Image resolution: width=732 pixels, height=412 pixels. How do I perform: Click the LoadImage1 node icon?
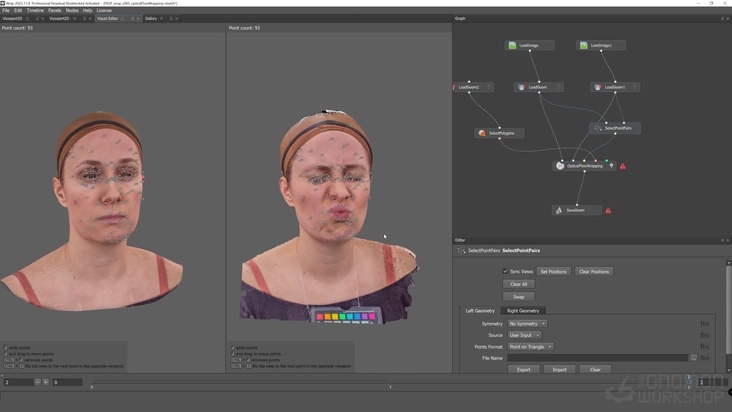coord(583,46)
